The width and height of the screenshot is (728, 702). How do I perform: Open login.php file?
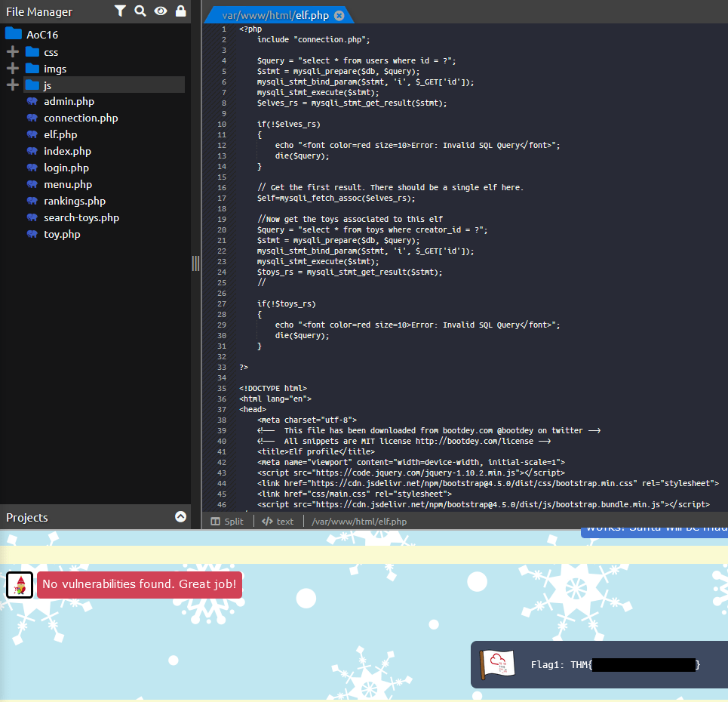coord(66,168)
